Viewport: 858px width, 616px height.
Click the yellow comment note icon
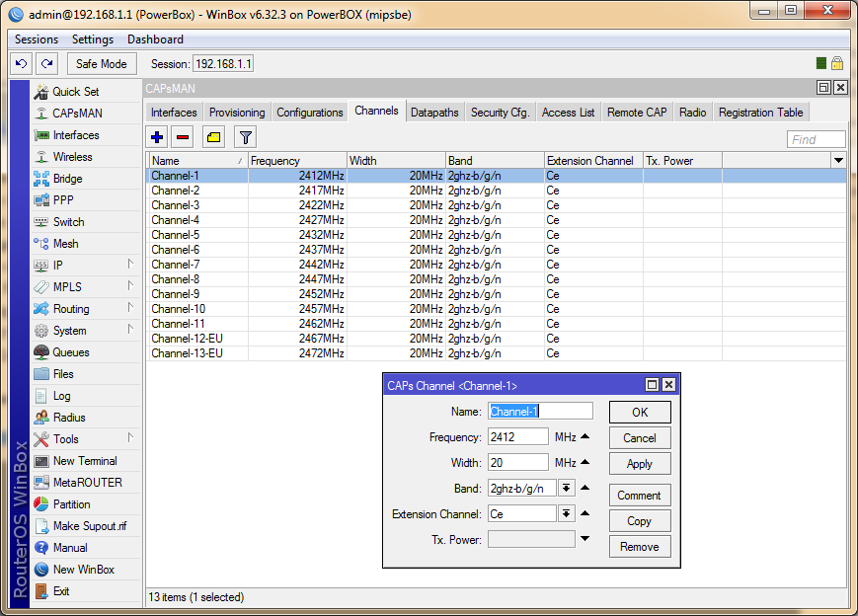[213, 137]
